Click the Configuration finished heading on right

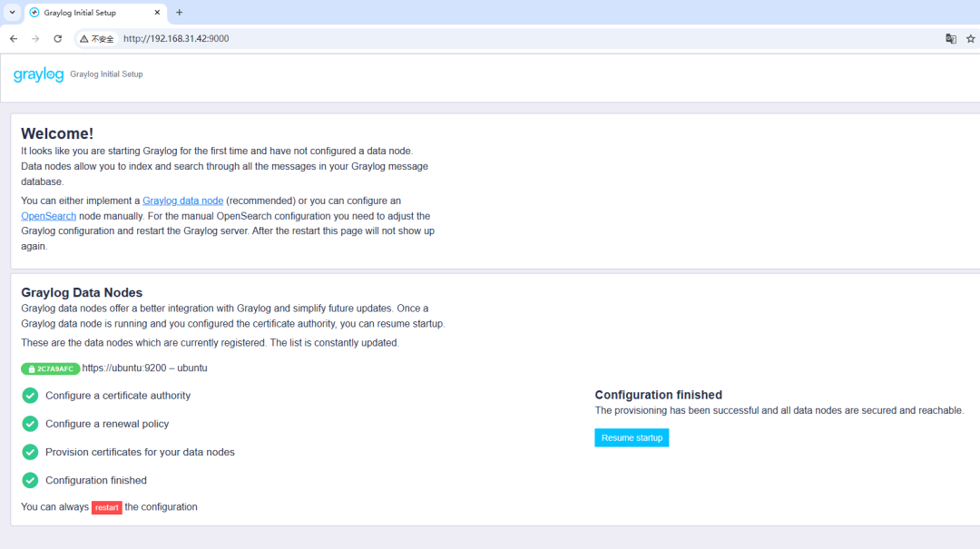pos(658,395)
